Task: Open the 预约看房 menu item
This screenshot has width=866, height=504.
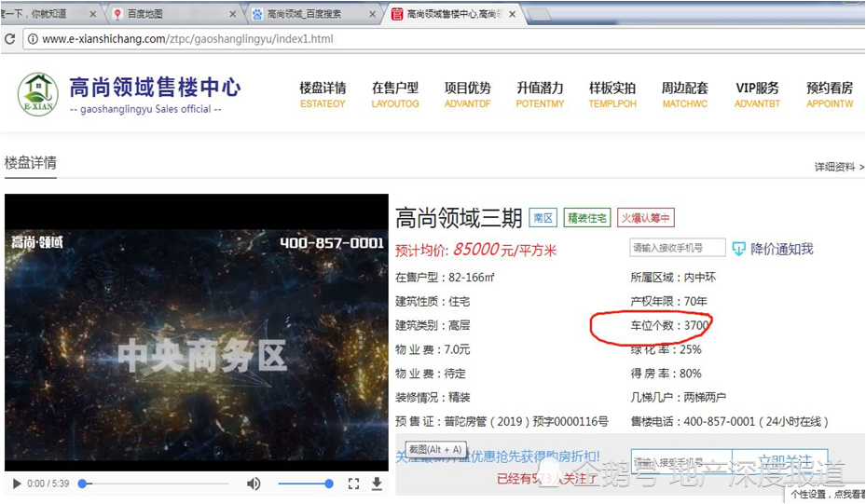Action: point(830,95)
